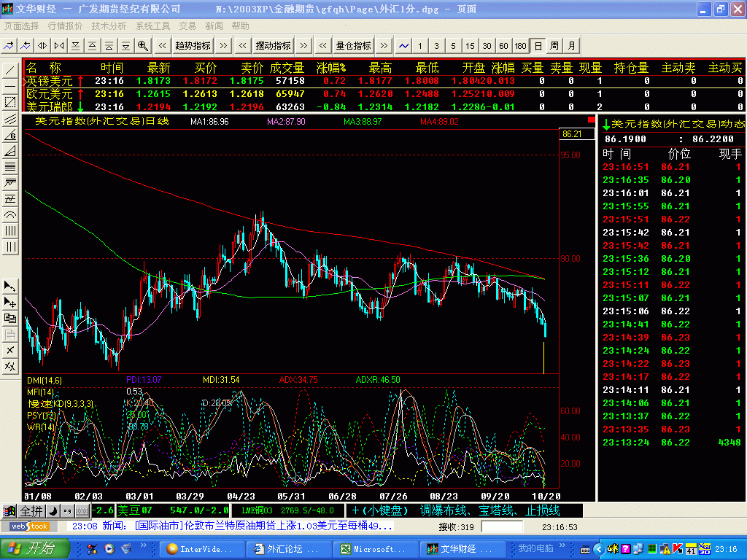The width and height of the screenshot is (747, 560).
Task: Click the oil news headline in ticker
Action: click(263, 526)
